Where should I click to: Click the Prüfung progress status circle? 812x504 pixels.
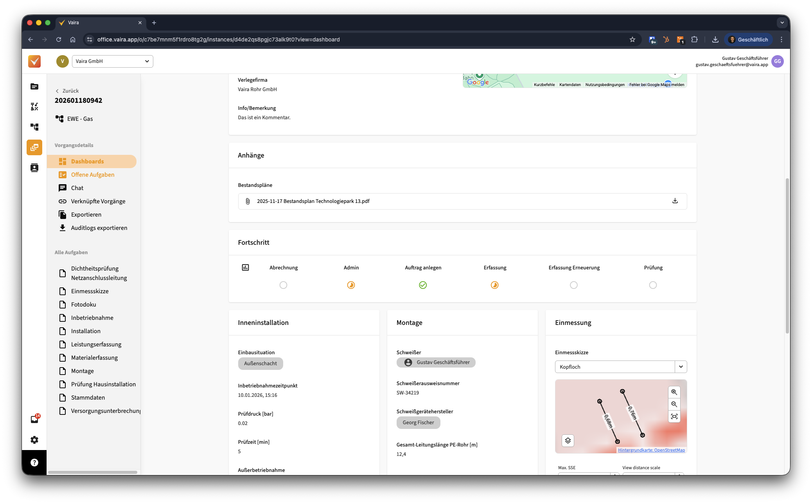point(653,285)
